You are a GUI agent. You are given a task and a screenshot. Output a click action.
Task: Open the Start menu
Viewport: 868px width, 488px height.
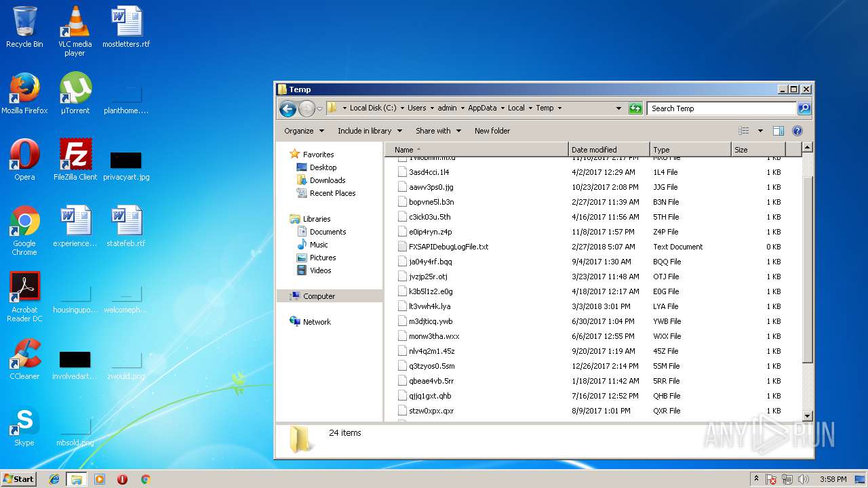coord(19,479)
